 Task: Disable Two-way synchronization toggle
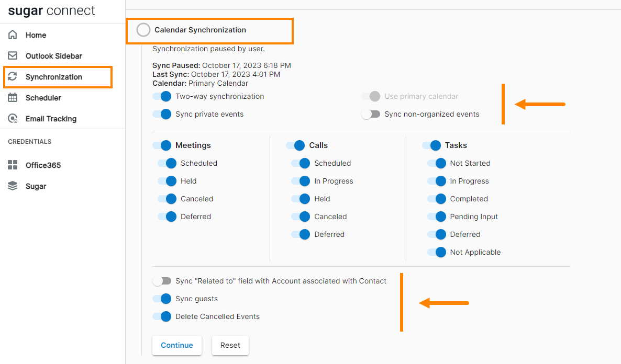(162, 97)
